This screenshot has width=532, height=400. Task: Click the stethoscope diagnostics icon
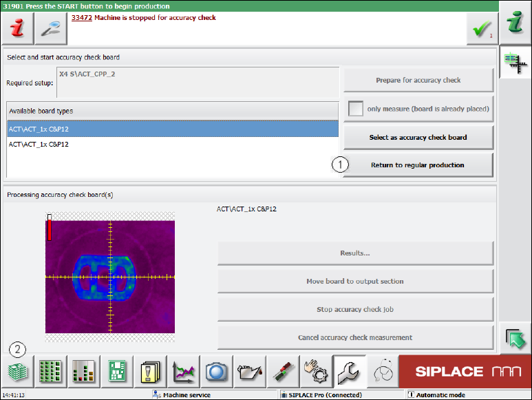click(382, 372)
